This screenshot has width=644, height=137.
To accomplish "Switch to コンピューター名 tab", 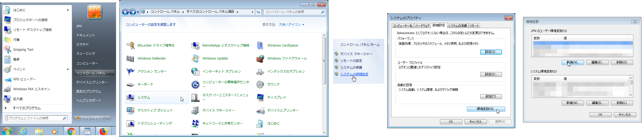I will point(402,25).
